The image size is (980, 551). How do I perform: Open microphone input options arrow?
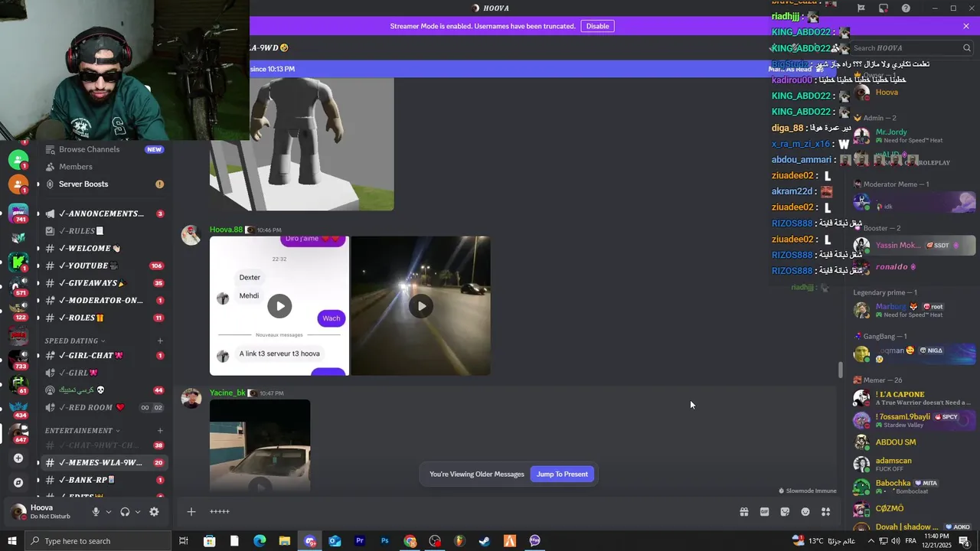(x=108, y=512)
